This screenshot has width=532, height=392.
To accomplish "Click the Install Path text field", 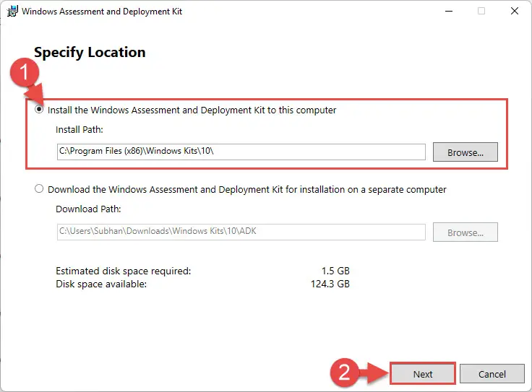I will [x=241, y=152].
